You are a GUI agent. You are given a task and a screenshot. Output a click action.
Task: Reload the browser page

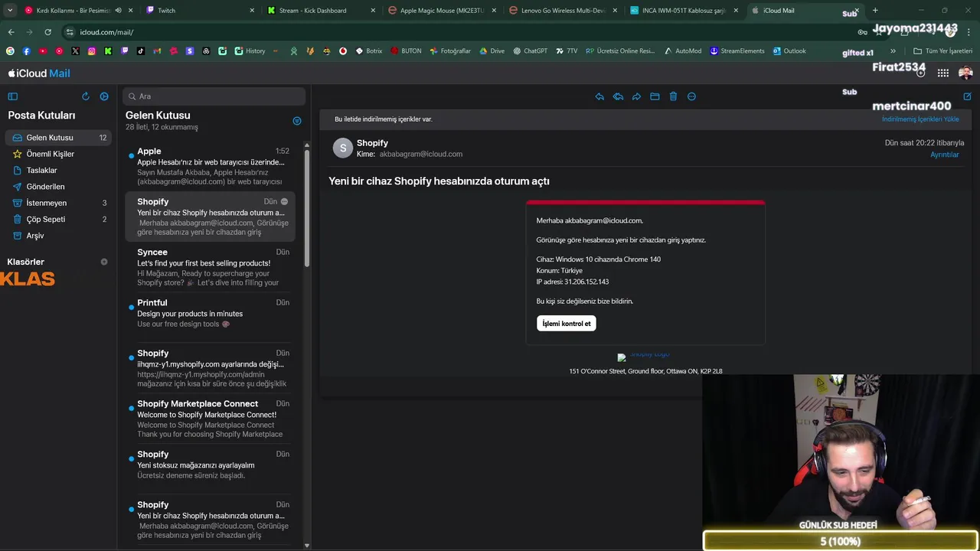(47, 32)
